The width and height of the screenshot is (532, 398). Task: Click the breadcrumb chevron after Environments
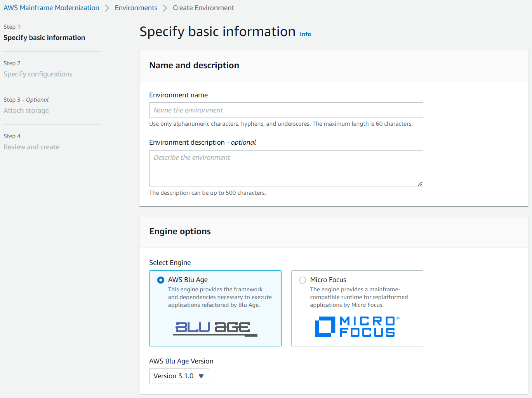click(165, 8)
